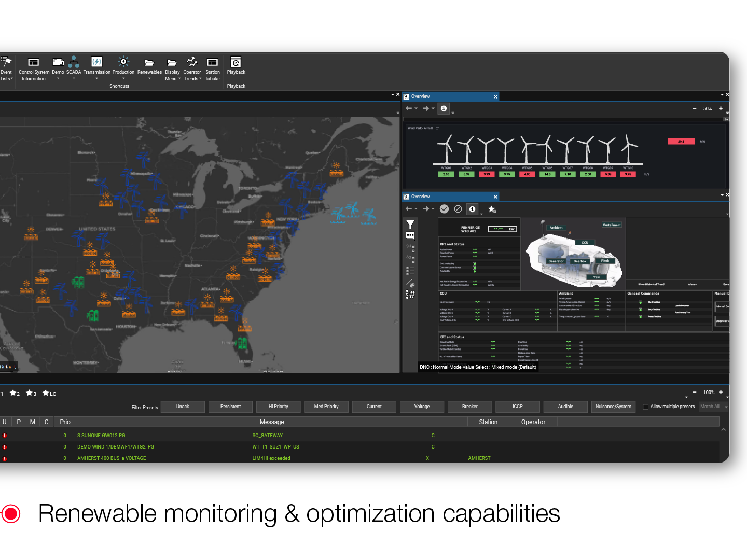Enable the Allow multiple presets checkbox
Screen dimensions: 747x560
point(645,407)
